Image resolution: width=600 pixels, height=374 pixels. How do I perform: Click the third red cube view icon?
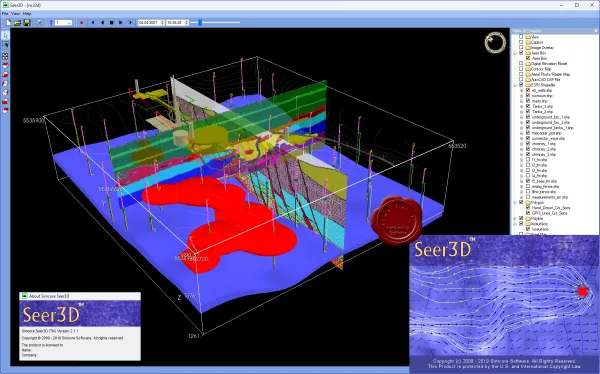click(5, 83)
